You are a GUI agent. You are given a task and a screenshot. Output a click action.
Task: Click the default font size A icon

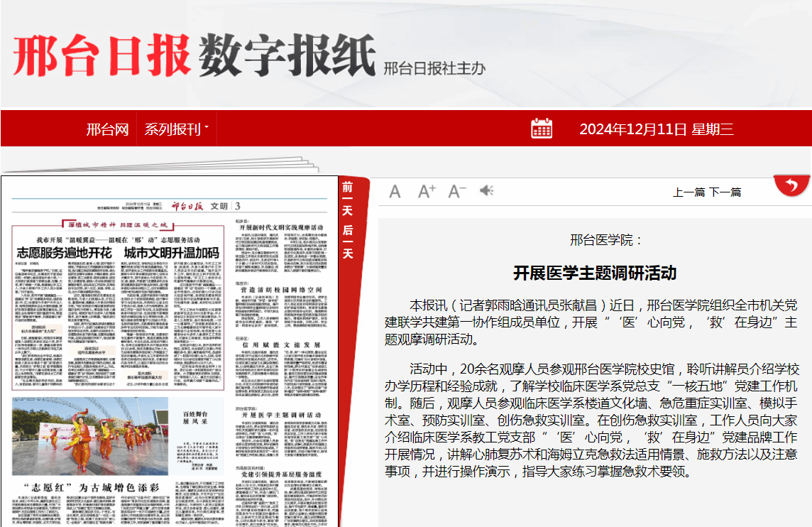pos(395,192)
